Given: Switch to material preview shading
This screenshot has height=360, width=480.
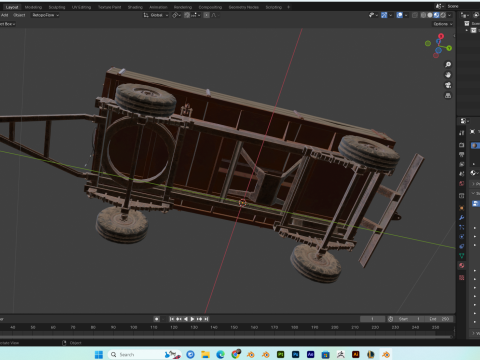Looking at the screenshot, I should 436,15.
